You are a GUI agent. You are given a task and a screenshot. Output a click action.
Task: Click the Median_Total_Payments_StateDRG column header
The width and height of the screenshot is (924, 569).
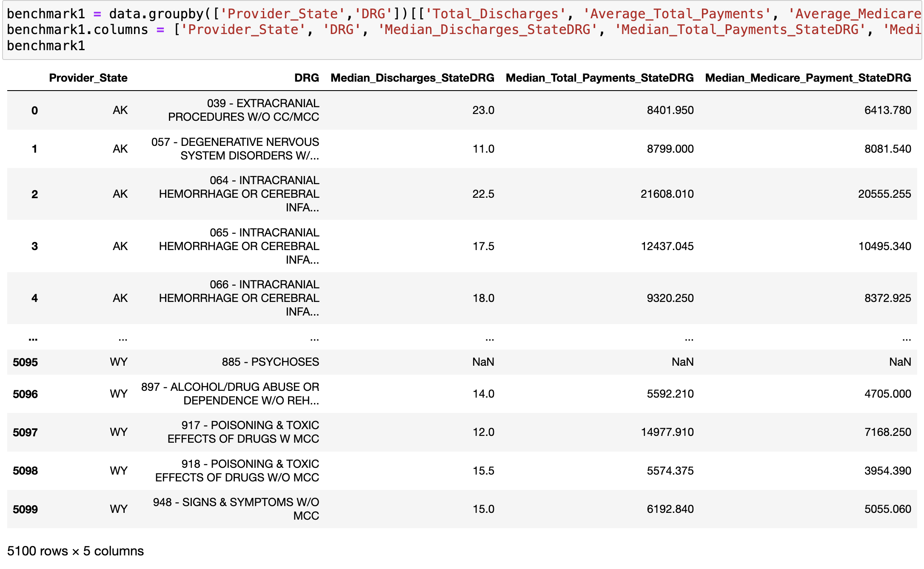coord(599,78)
